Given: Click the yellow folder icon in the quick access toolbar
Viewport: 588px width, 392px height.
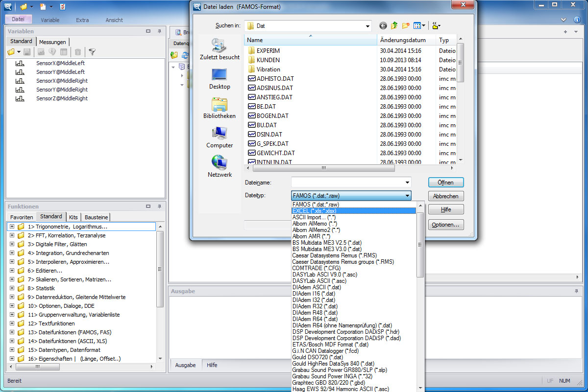Looking at the screenshot, I should (24, 6).
